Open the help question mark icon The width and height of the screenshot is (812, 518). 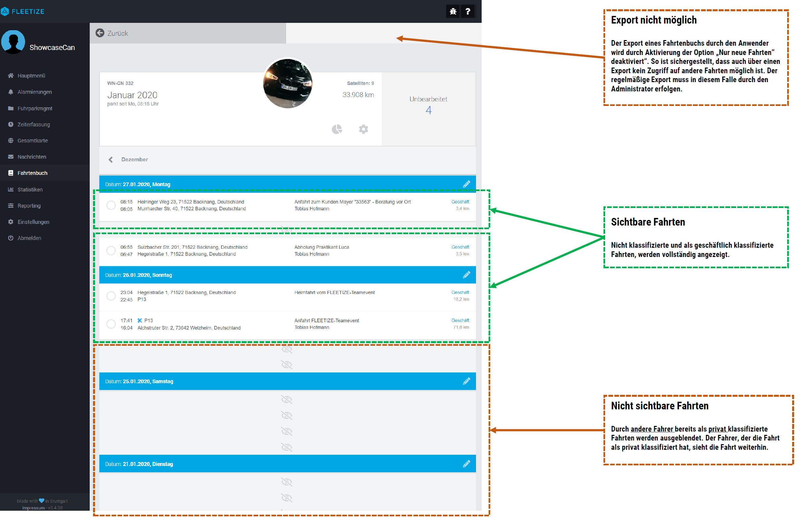tap(467, 12)
